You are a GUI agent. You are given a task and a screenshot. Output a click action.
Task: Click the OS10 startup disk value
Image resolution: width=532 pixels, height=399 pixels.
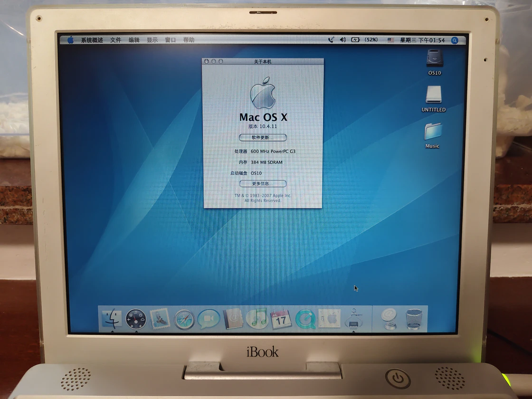[256, 173]
